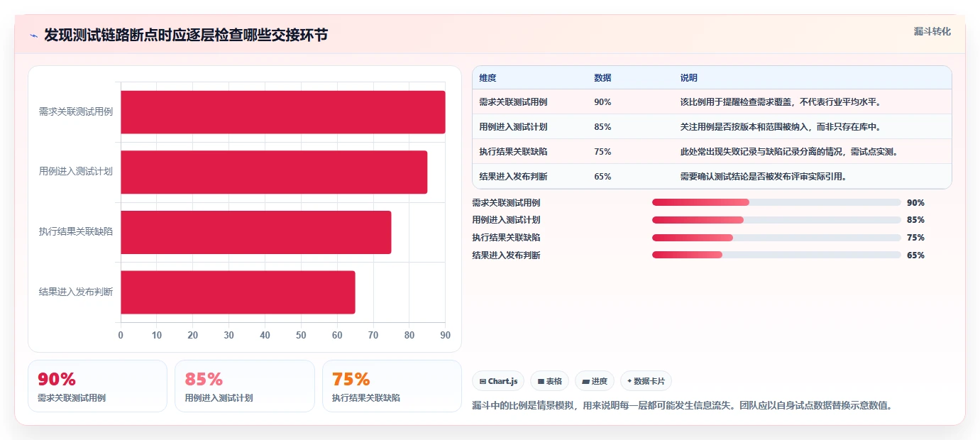Click the 数据卡片 chip
This screenshot has height=440, width=980.
click(x=646, y=381)
